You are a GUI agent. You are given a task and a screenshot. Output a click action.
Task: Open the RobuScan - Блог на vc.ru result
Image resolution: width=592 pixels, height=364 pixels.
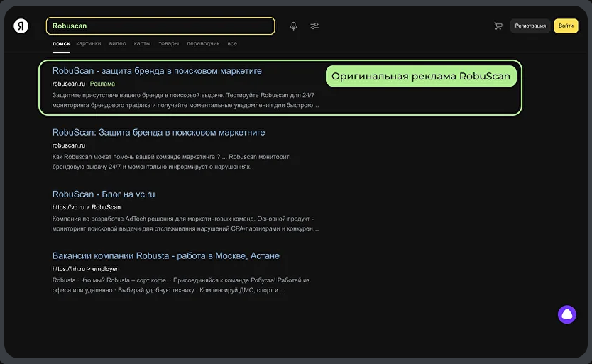[x=104, y=194]
